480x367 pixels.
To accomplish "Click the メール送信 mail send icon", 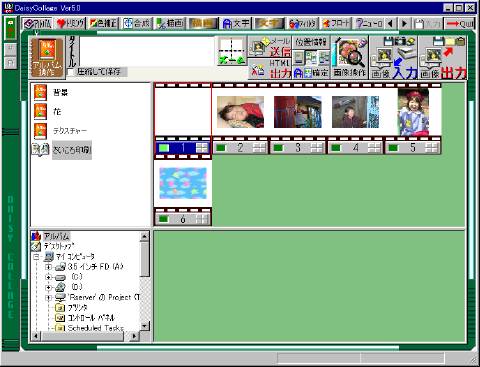I will [x=269, y=47].
